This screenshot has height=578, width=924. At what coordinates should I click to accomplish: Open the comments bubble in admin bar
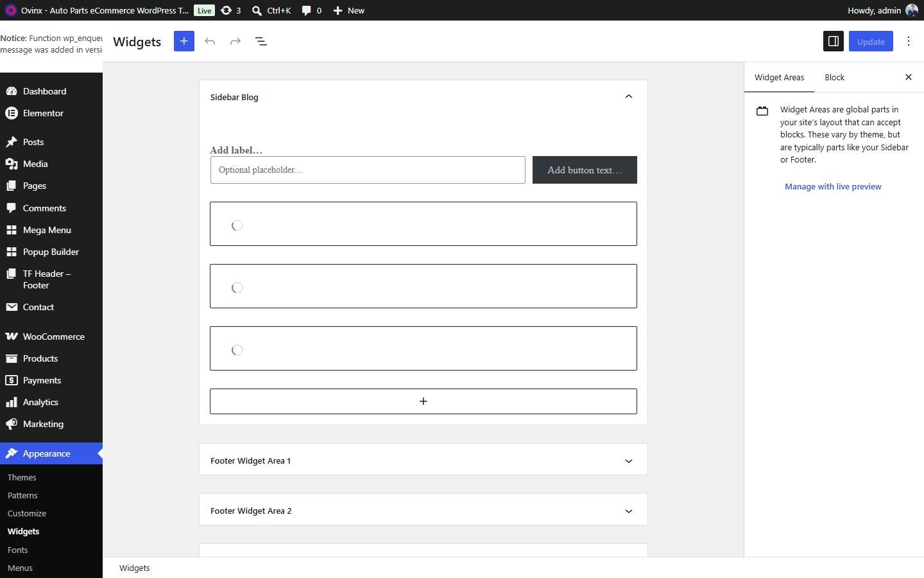point(312,10)
